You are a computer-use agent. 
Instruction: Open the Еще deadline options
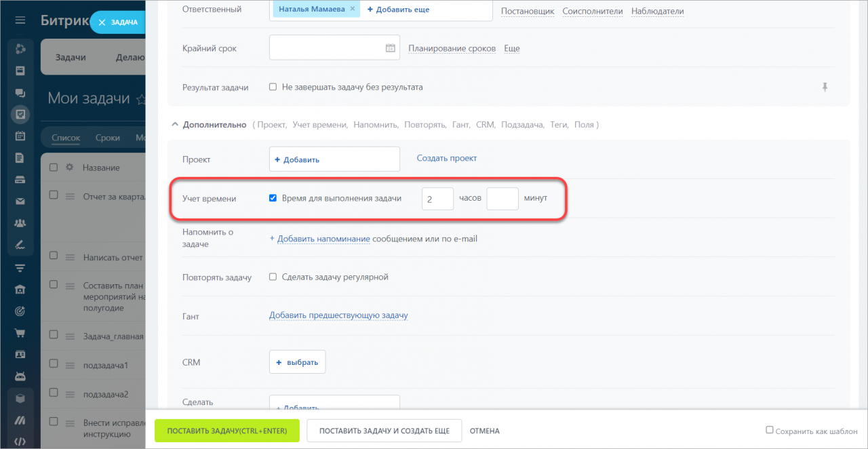click(x=512, y=48)
